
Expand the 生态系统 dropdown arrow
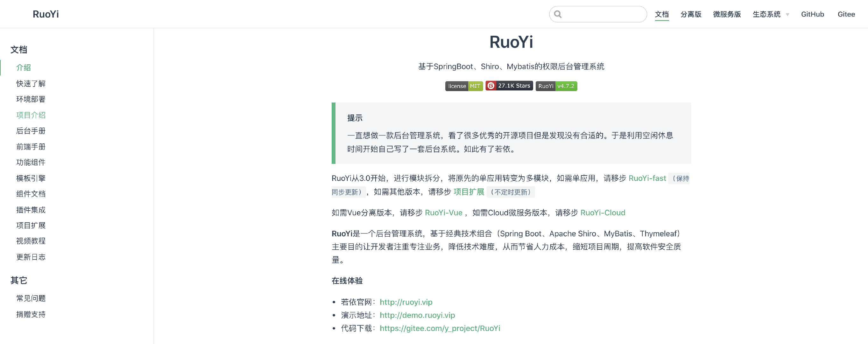click(787, 15)
